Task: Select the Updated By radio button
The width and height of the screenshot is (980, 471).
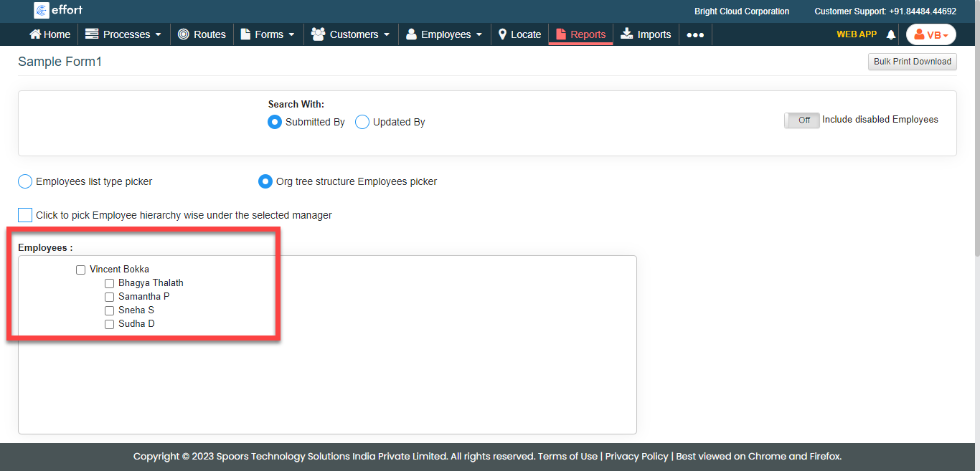Action: point(362,122)
